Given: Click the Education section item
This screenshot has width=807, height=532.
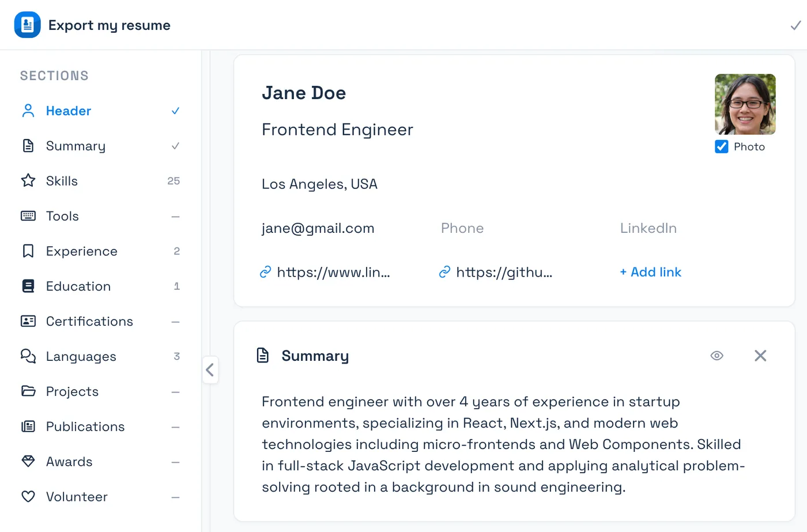Looking at the screenshot, I should point(101,286).
